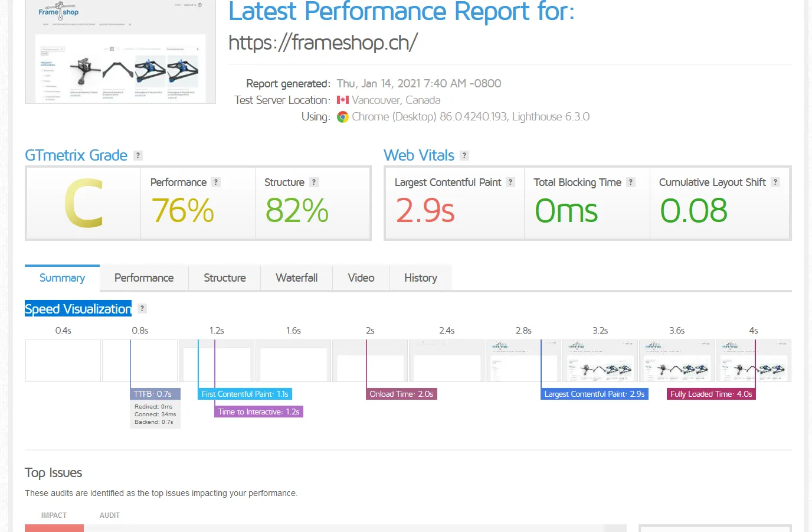This screenshot has width=812, height=532.
Task: Open the filmstrip frame at 3.2s
Action: coord(600,361)
